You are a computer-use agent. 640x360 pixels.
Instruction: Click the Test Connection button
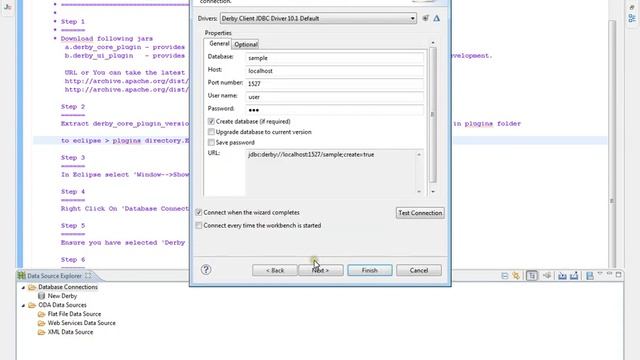pyautogui.click(x=420, y=213)
